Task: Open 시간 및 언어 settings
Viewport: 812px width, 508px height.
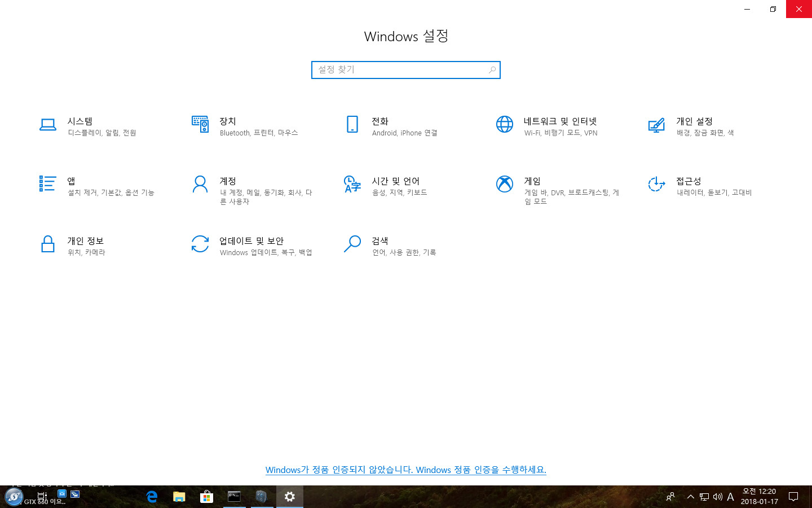Action: tap(386, 186)
